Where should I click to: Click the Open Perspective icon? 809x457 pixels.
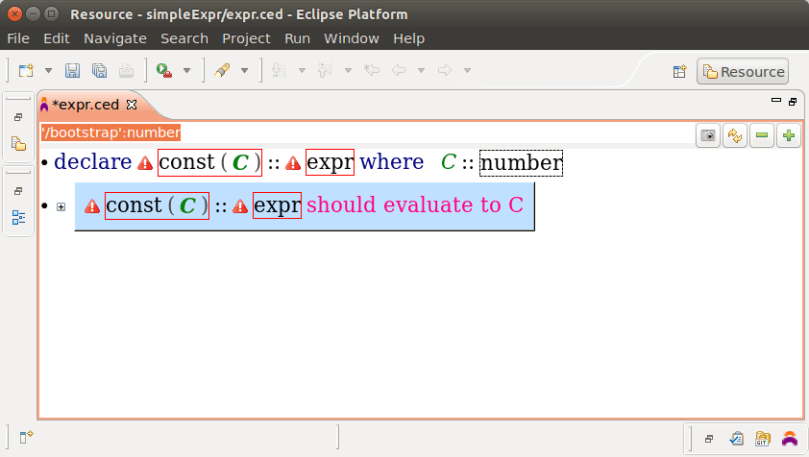(680, 71)
